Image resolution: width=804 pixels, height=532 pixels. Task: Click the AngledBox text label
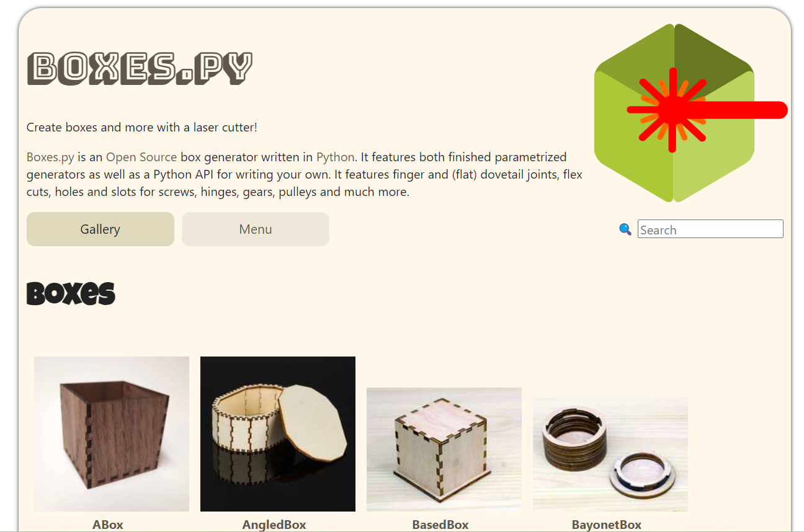pyautogui.click(x=274, y=525)
